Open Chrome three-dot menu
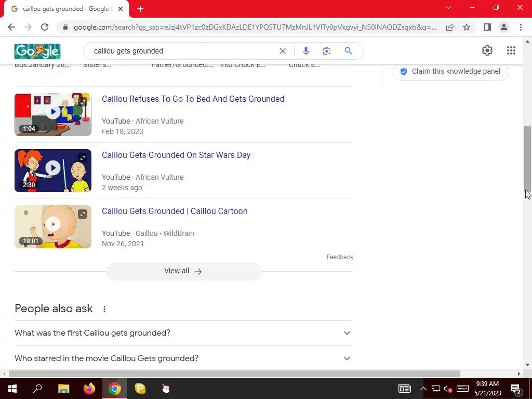 tap(521, 27)
